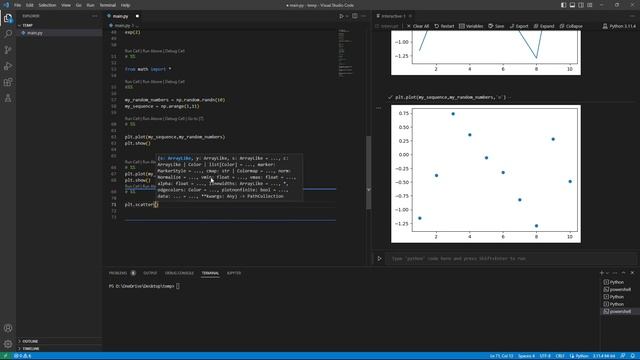Close the terminal panel
The image size is (640, 360).
(632, 273)
